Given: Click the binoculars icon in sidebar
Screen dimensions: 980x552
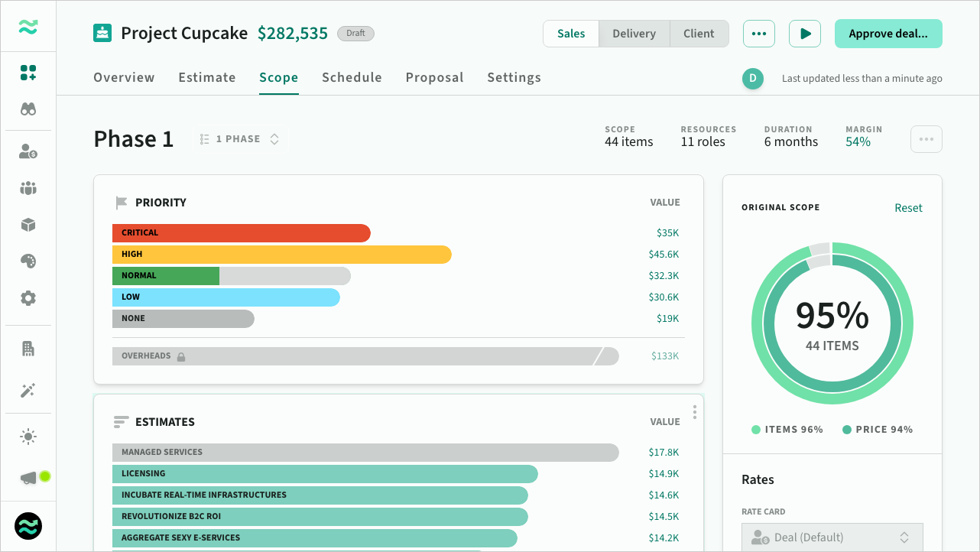Looking at the screenshot, I should (28, 109).
